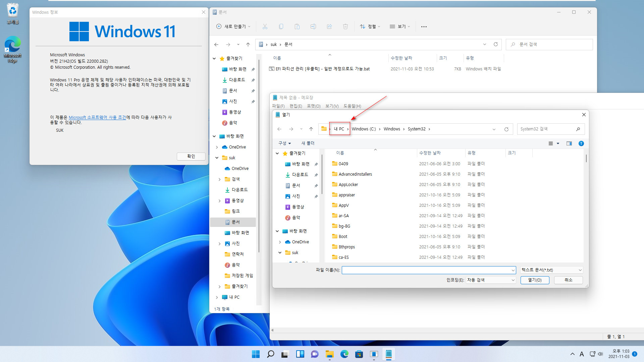Click the up arrow in the 열기 dialog

(311, 129)
